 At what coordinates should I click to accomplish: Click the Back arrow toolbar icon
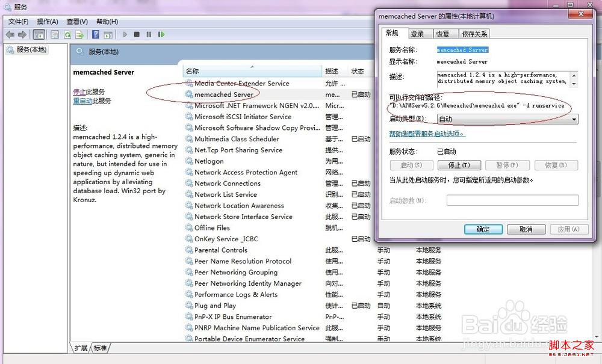(x=10, y=34)
